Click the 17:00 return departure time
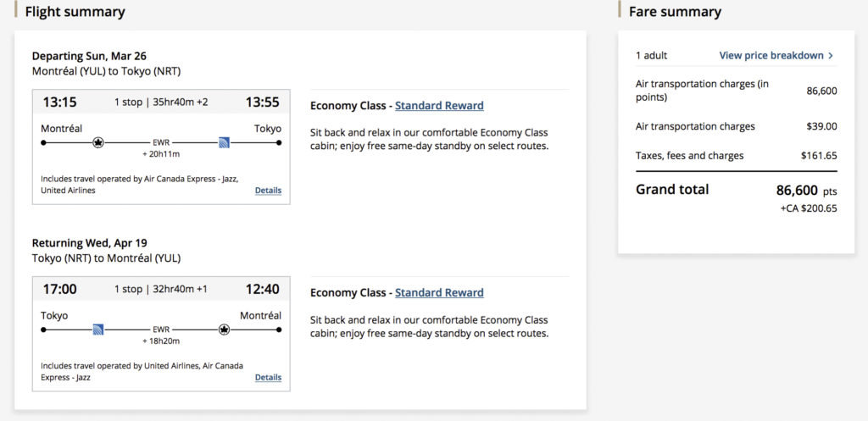The height and width of the screenshot is (421, 868). 59,289
